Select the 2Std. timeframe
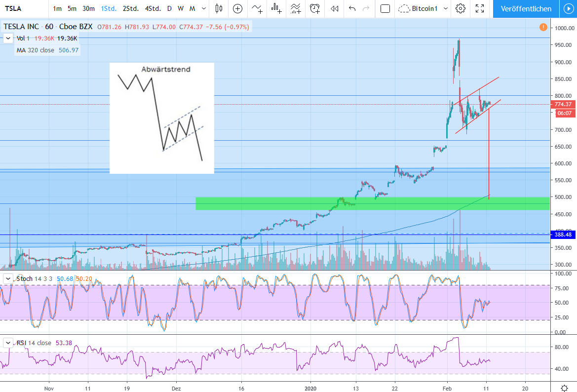The height and width of the screenshot is (392, 577). click(131, 8)
